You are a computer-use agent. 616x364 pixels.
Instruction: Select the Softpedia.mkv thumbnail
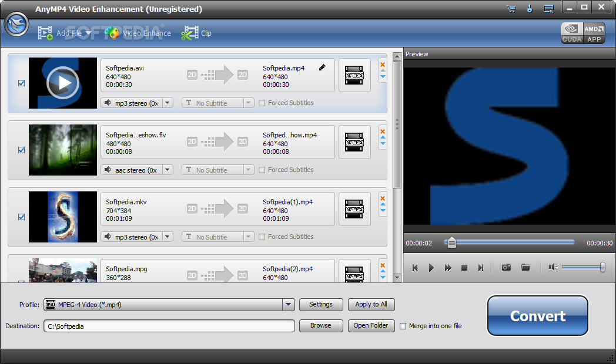click(x=63, y=217)
